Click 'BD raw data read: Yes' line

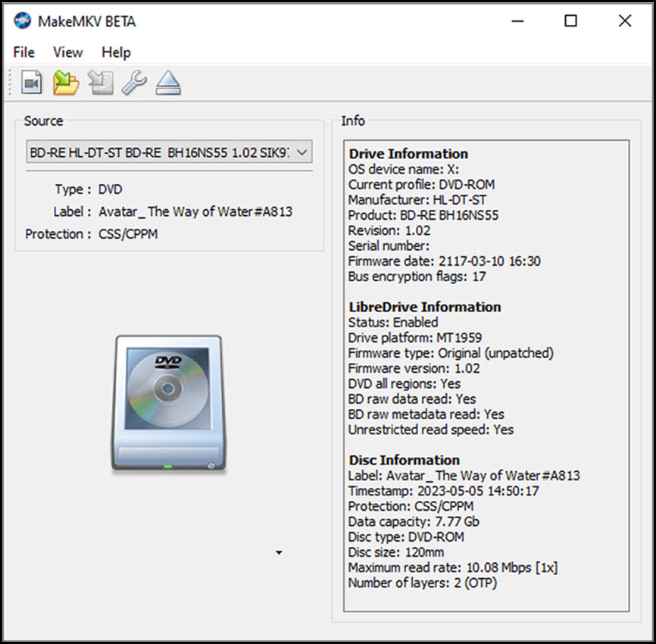point(412,399)
